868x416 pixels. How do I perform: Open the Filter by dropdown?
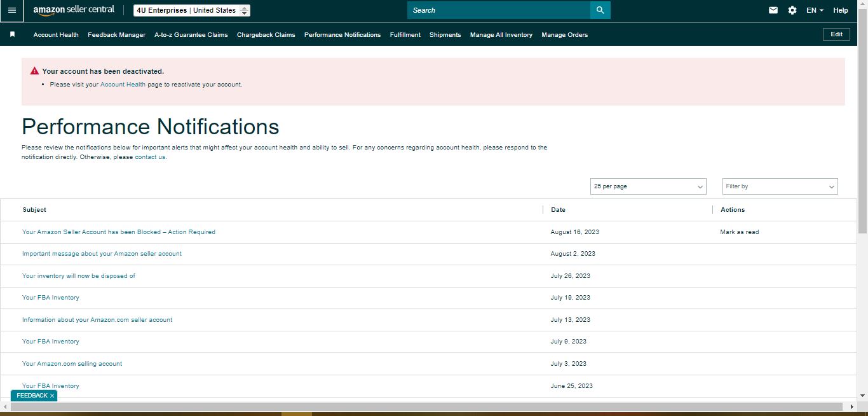(x=780, y=186)
